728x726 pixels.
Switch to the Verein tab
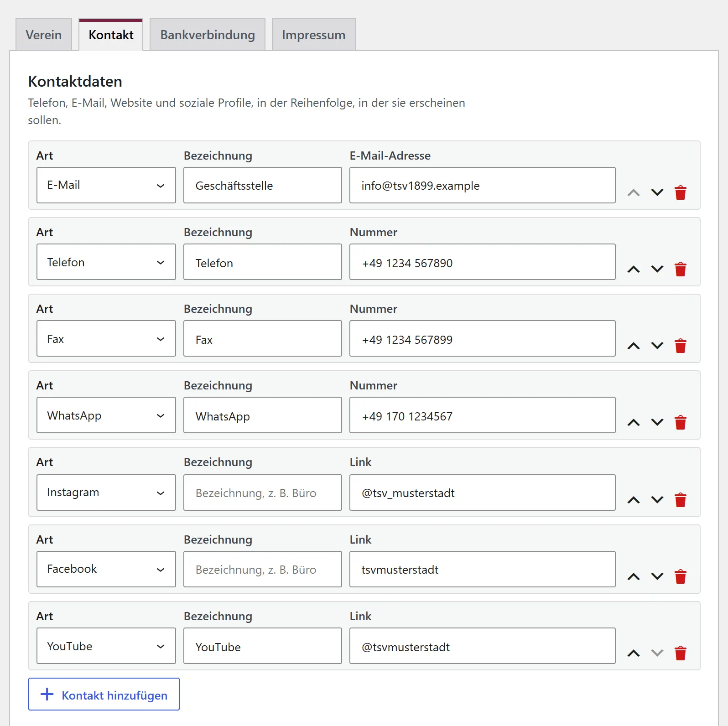[x=44, y=35]
